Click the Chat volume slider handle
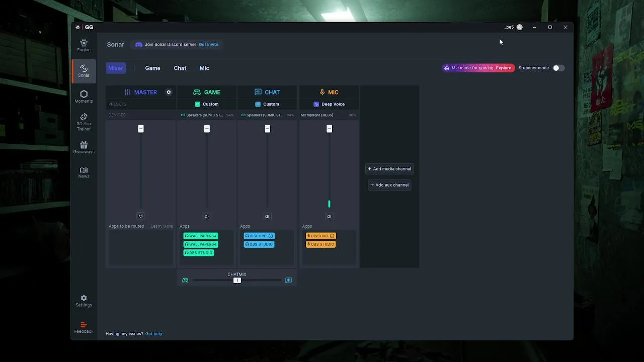 pyautogui.click(x=267, y=129)
